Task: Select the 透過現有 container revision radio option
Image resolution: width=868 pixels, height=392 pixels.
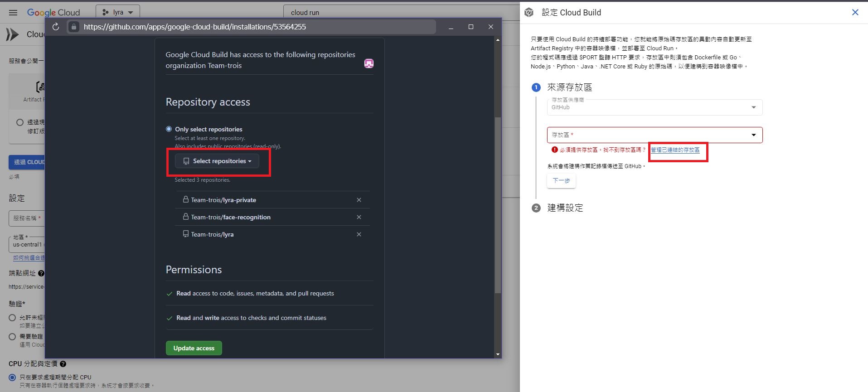Action: (20, 122)
